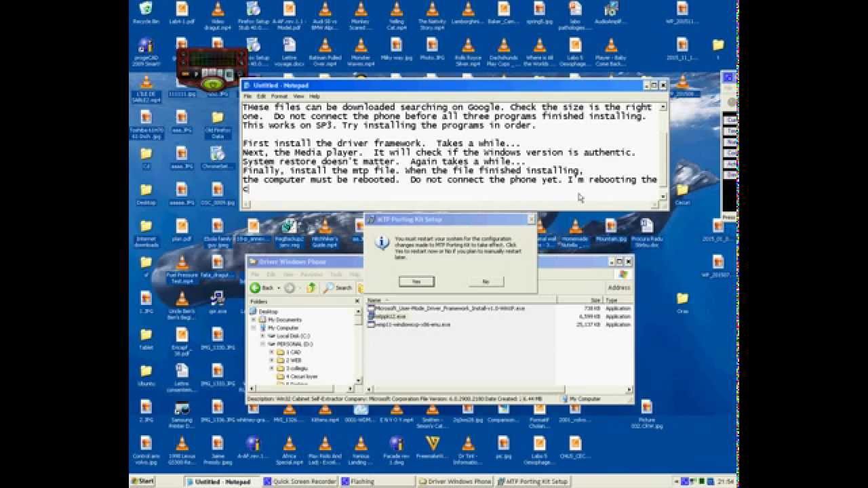Open the Back history dropdown arrow in Explorer
The height and width of the screenshot is (488, 868).
[278, 287]
